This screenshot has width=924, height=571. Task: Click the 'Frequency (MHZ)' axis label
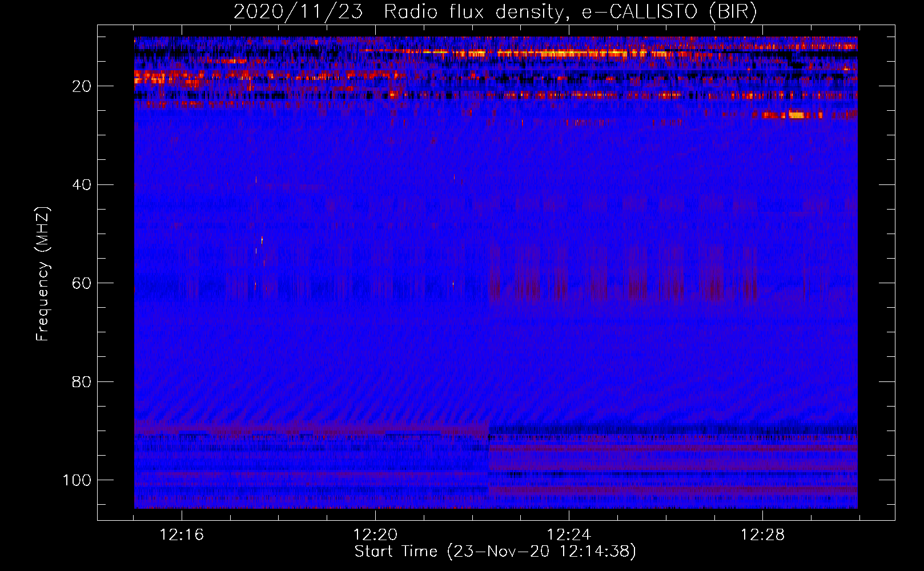[x=43, y=274]
